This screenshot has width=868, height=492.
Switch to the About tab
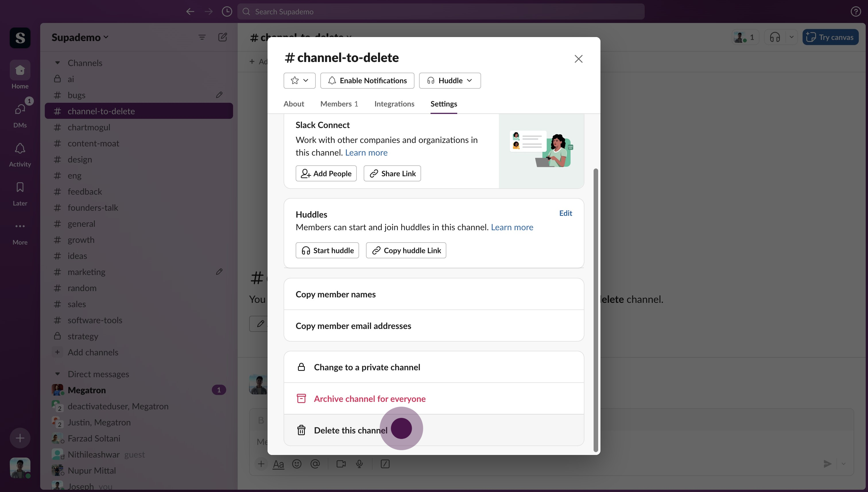(294, 104)
